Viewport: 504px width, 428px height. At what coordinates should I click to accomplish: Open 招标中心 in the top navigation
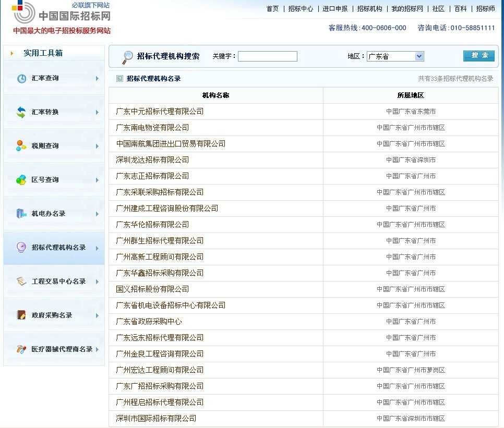[301, 9]
